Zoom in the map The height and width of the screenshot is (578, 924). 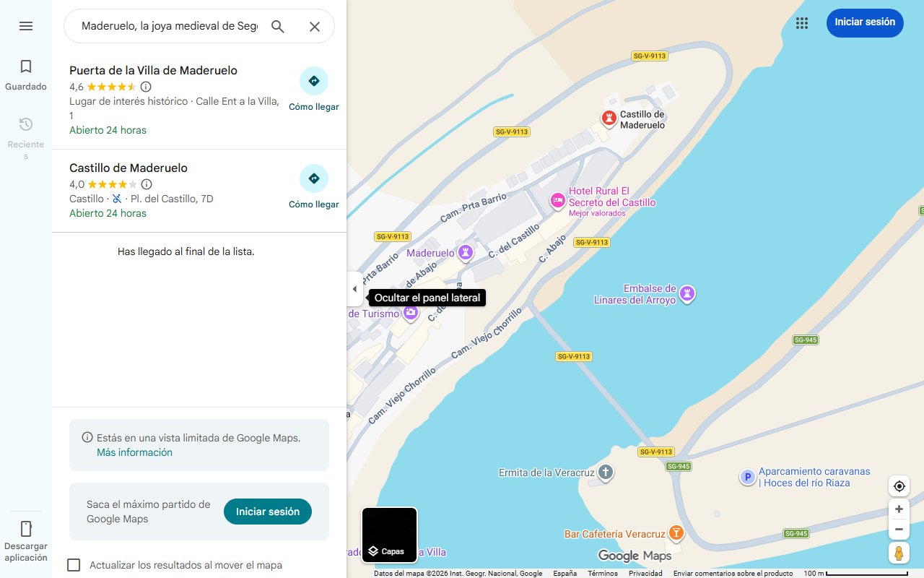pyautogui.click(x=899, y=509)
